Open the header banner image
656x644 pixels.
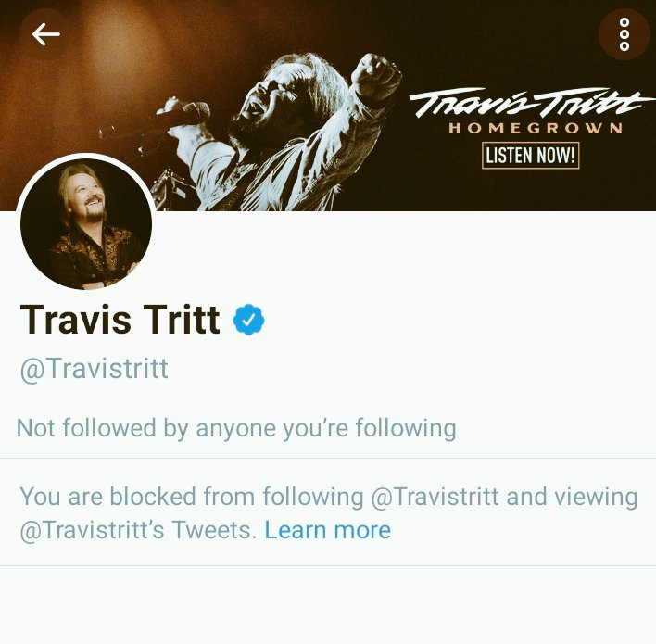[x=328, y=105]
